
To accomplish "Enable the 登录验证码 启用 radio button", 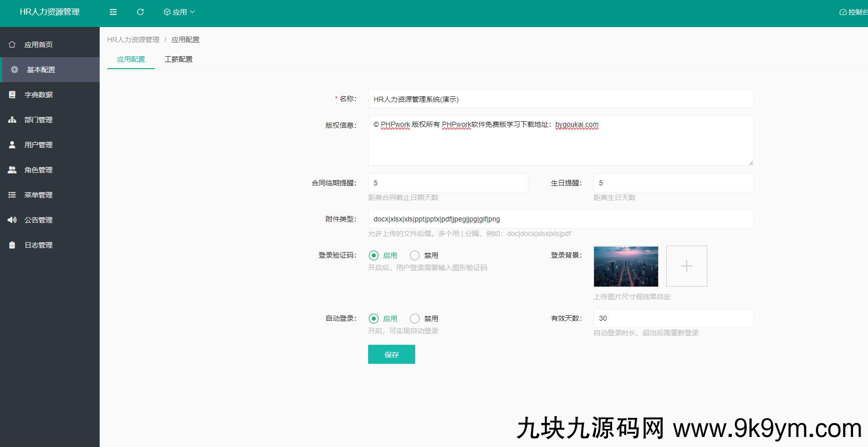I will [x=374, y=256].
